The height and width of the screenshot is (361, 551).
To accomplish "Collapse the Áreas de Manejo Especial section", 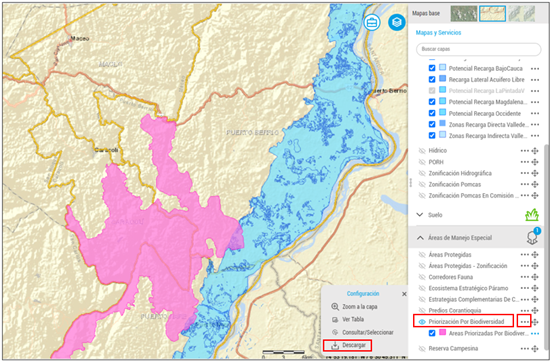I will click(x=420, y=238).
